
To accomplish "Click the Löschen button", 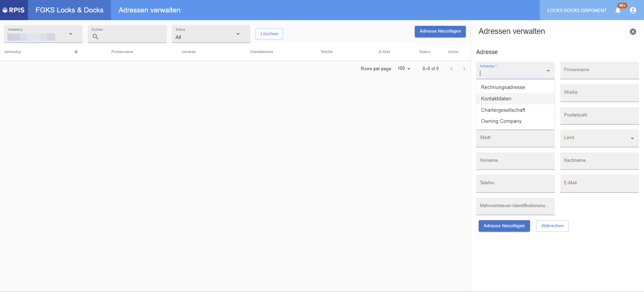I will pyautogui.click(x=269, y=34).
